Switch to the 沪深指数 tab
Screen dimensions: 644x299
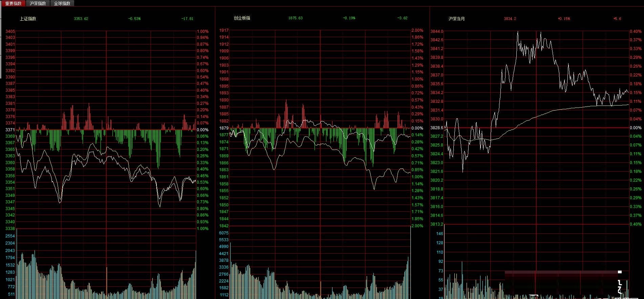38,3
